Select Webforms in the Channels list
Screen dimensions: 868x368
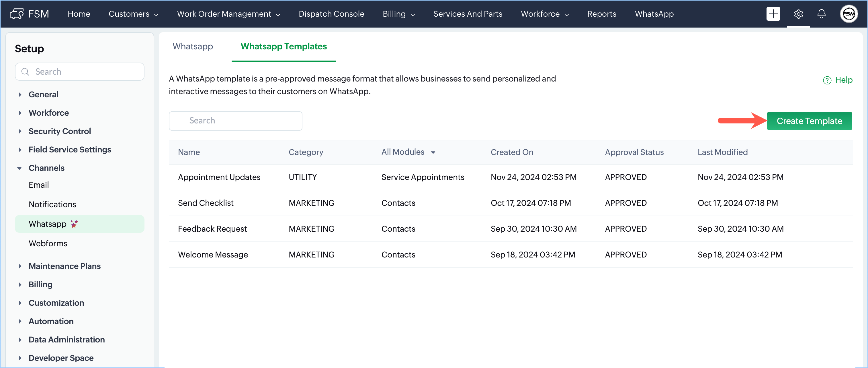pyautogui.click(x=48, y=243)
